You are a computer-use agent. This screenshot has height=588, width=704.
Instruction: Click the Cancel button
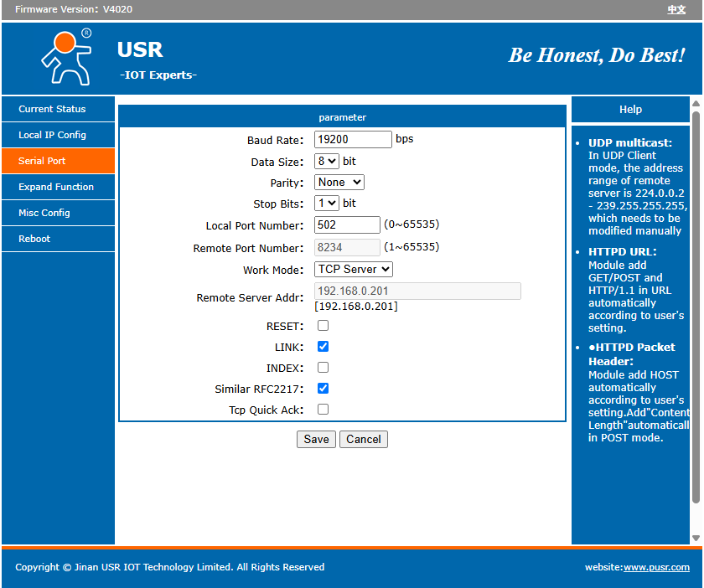point(364,440)
